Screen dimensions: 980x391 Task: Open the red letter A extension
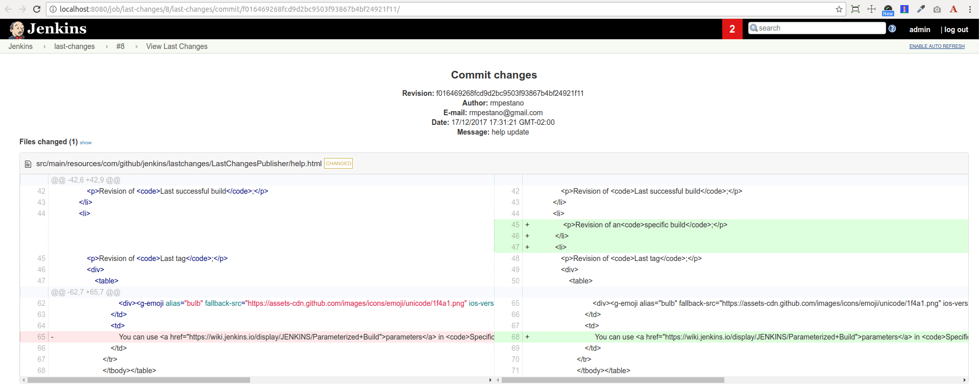953,9
